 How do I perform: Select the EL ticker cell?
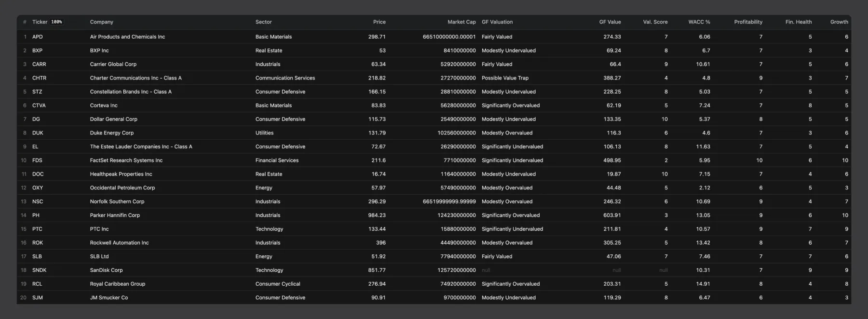[x=35, y=146]
